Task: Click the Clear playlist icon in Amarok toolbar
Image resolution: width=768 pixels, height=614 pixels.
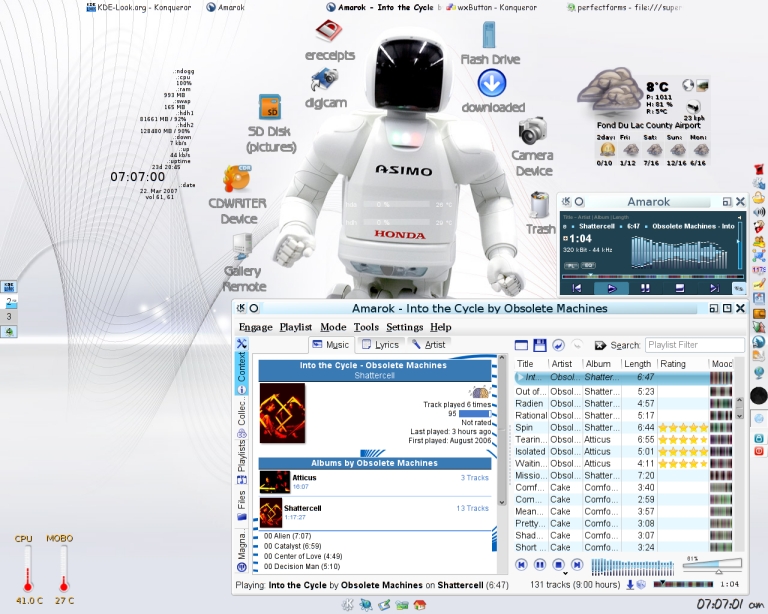Action: [521, 345]
